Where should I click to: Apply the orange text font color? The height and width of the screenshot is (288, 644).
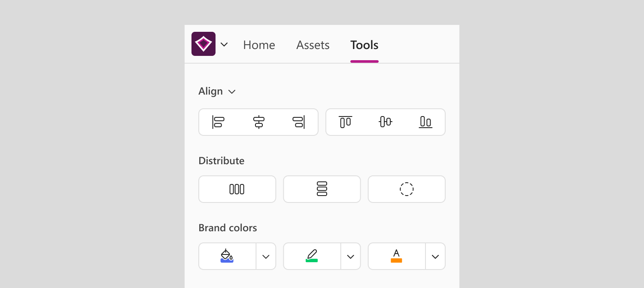(x=396, y=256)
